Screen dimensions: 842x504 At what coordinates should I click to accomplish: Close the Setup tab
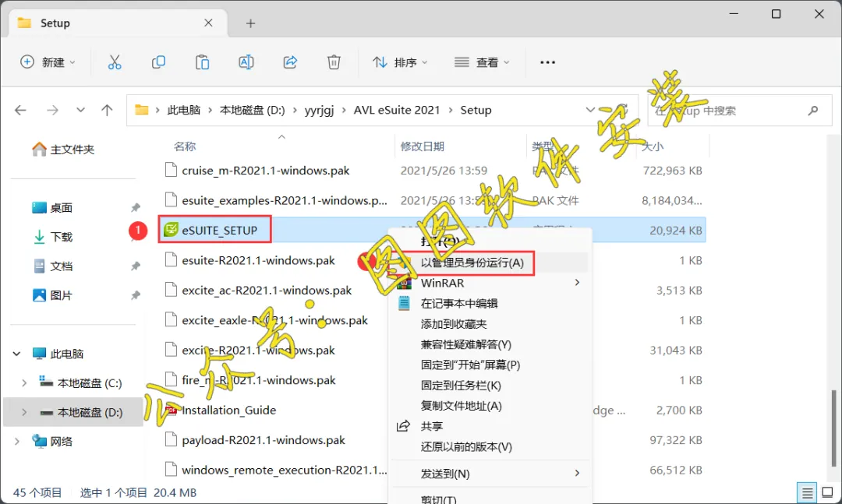[x=208, y=23]
